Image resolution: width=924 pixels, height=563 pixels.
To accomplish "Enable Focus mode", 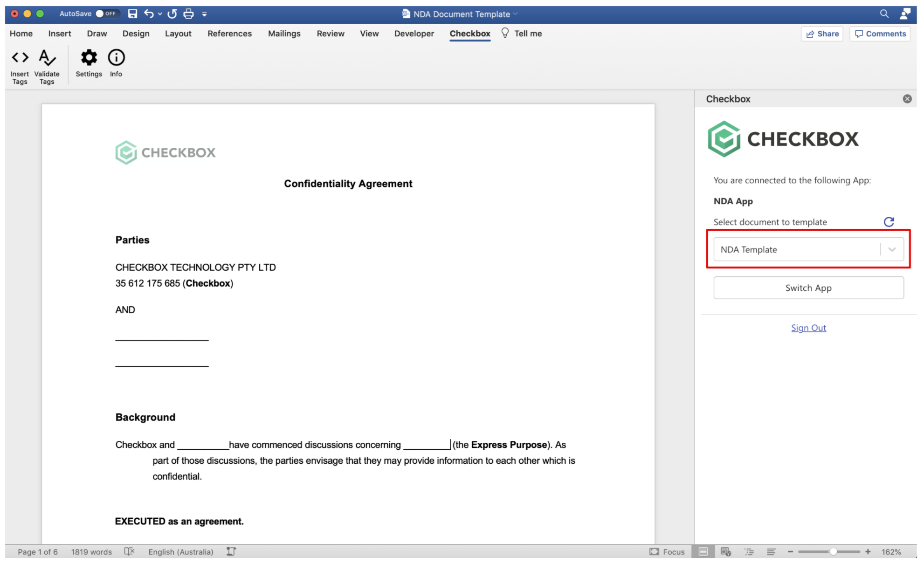I will click(667, 551).
